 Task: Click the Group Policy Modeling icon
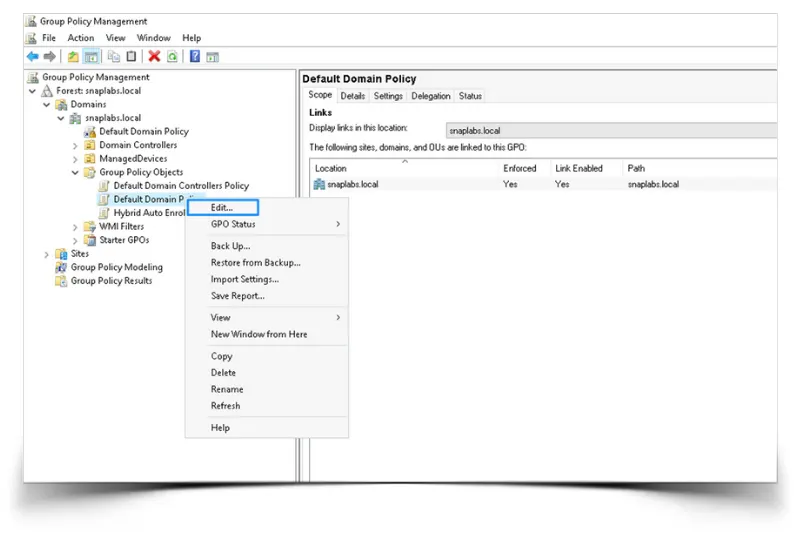point(61,267)
